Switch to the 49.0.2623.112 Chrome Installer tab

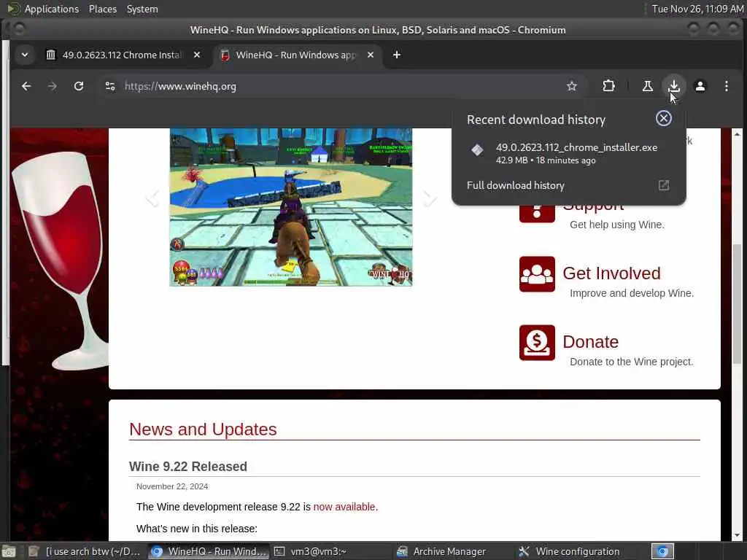123,55
